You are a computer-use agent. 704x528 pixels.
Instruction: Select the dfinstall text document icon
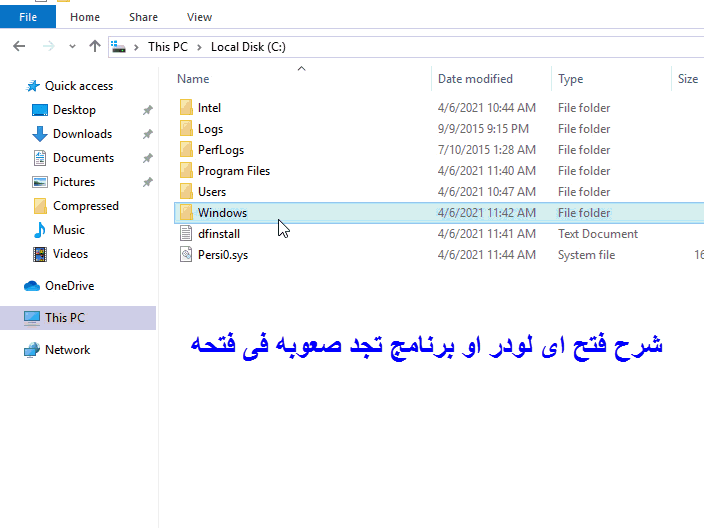(x=186, y=234)
